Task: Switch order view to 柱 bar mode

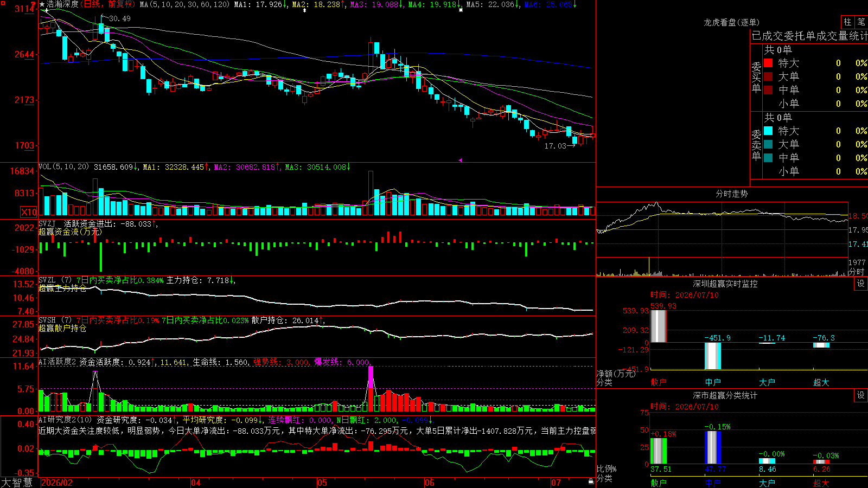Action: pyautogui.click(x=847, y=22)
